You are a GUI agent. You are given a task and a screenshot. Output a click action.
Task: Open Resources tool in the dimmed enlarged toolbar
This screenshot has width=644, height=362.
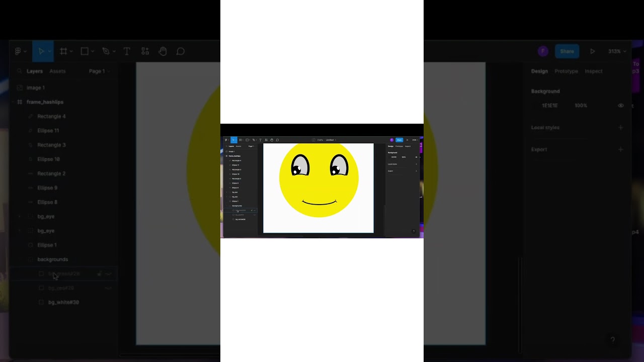click(145, 51)
